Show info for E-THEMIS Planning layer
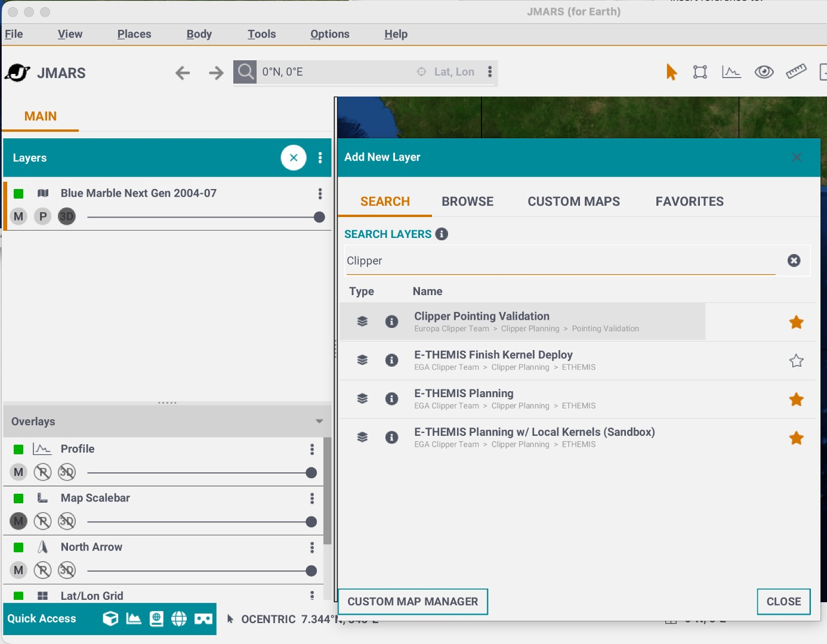 tap(391, 398)
